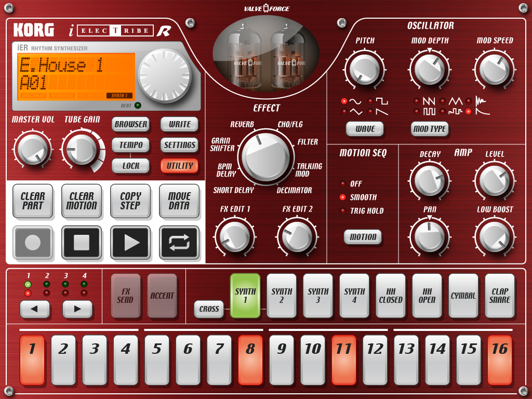Open the Utility menu
532x399 pixels.
[x=179, y=166]
